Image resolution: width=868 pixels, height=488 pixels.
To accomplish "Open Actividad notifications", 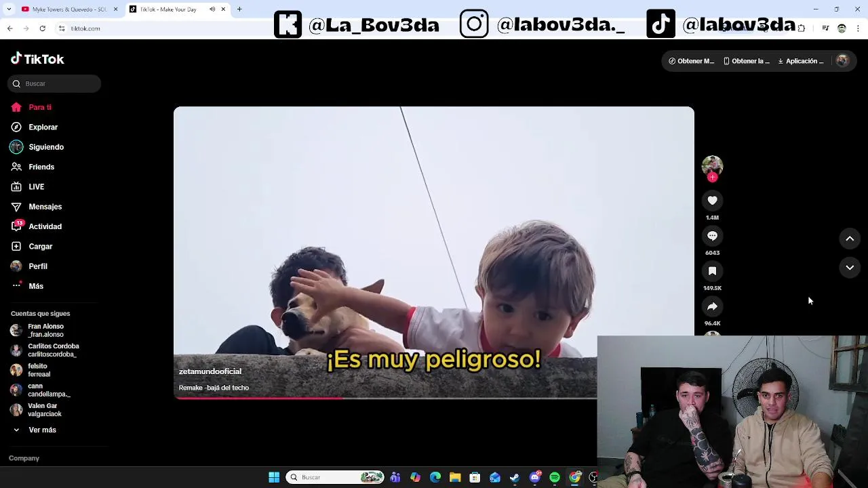I will [x=37, y=226].
